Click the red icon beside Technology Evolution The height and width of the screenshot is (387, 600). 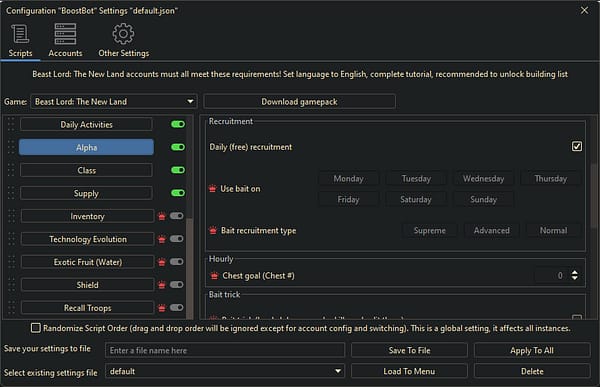tap(162, 240)
